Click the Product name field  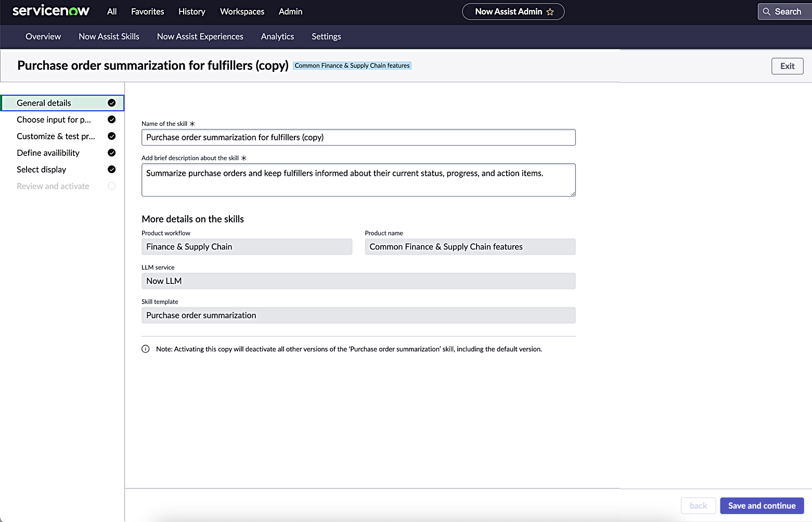470,247
